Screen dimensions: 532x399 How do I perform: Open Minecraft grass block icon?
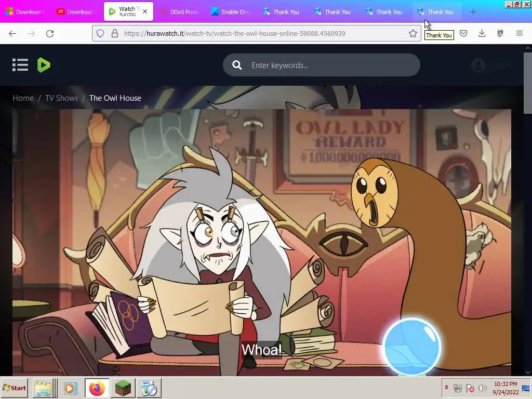(123, 388)
